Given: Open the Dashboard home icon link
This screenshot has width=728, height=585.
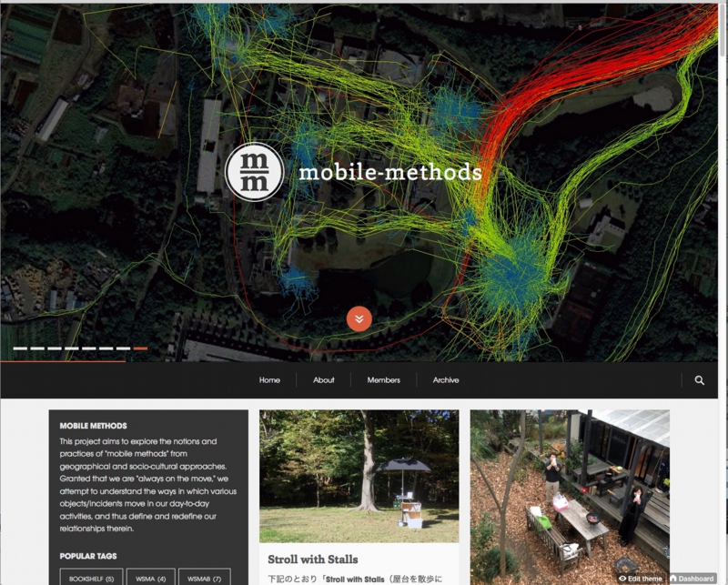Looking at the screenshot, I should 673,579.
